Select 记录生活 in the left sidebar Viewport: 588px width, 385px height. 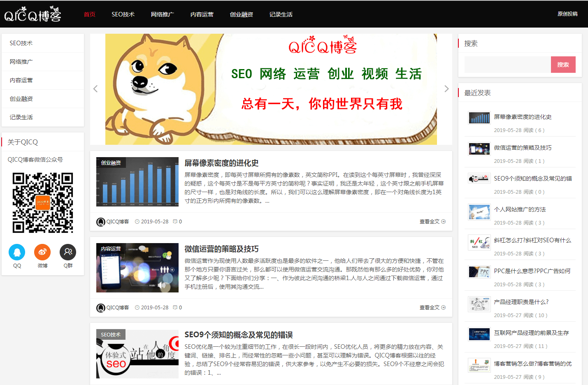(x=21, y=117)
